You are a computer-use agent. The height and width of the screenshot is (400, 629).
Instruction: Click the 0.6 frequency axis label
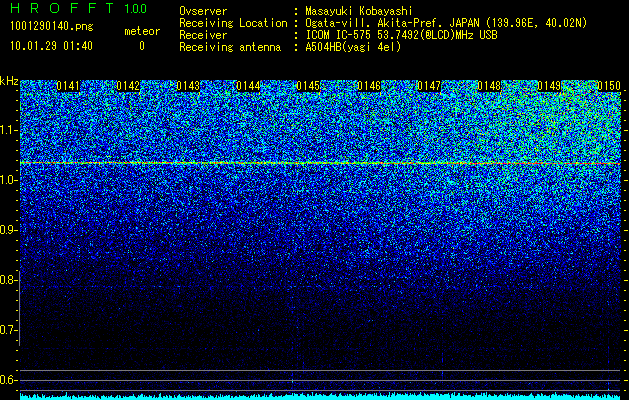pyautogui.click(x=8, y=380)
